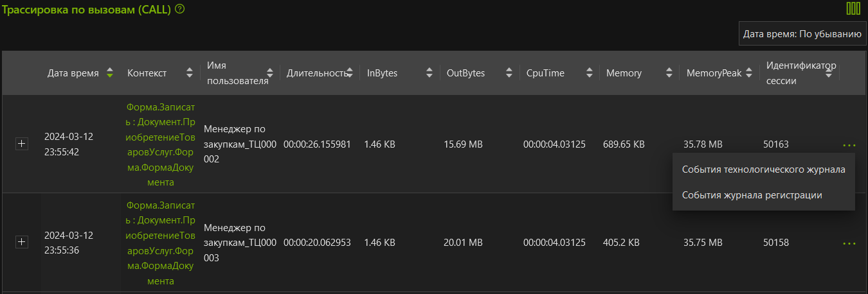Open context link in first row

point(161,145)
